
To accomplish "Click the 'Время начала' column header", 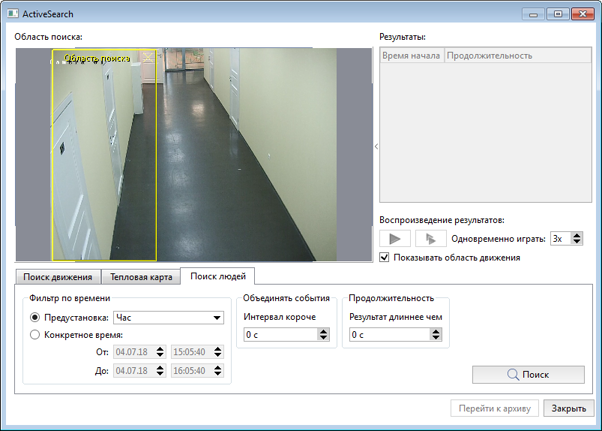I will 411,56.
